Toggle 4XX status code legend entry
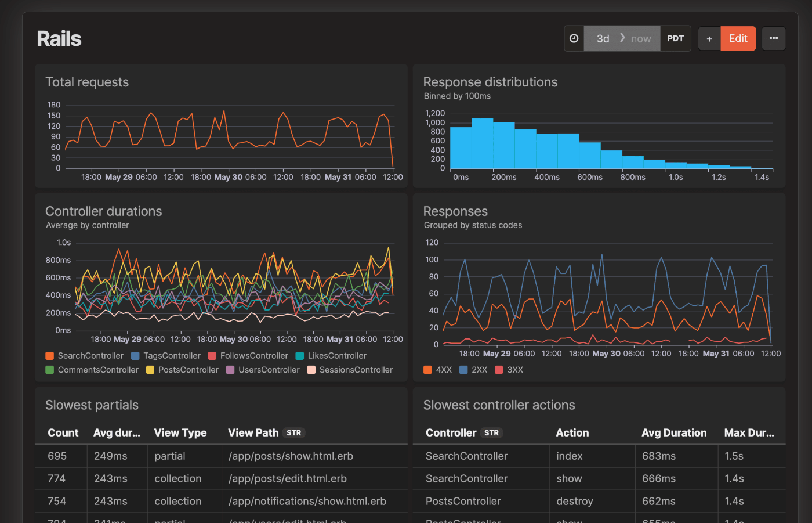The width and height of the screenshot is (812, 523). pos(438,370)
